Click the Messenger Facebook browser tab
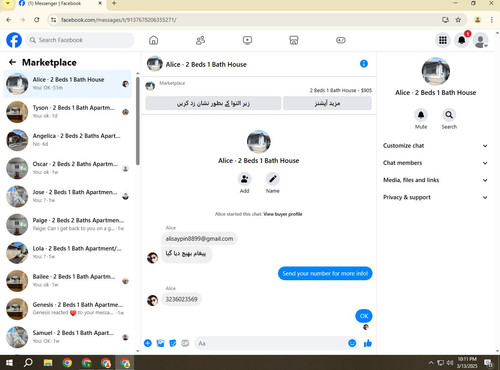Viewport: 500px width, 370px height. pyautogui.click(x=60, y=4)
